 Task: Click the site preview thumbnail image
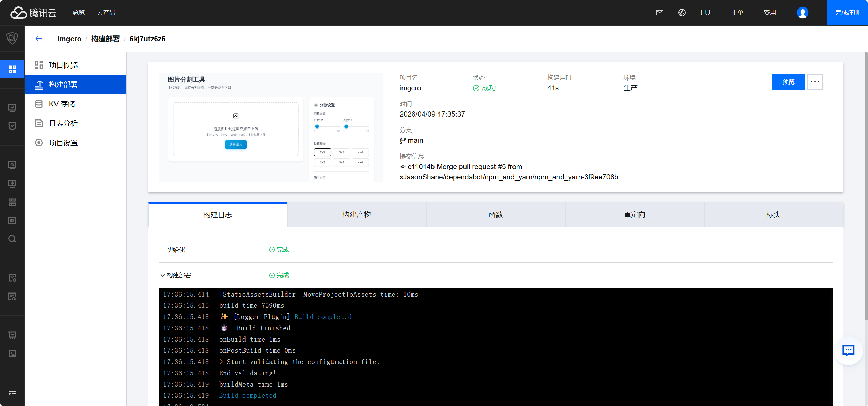tap(271, 127)
